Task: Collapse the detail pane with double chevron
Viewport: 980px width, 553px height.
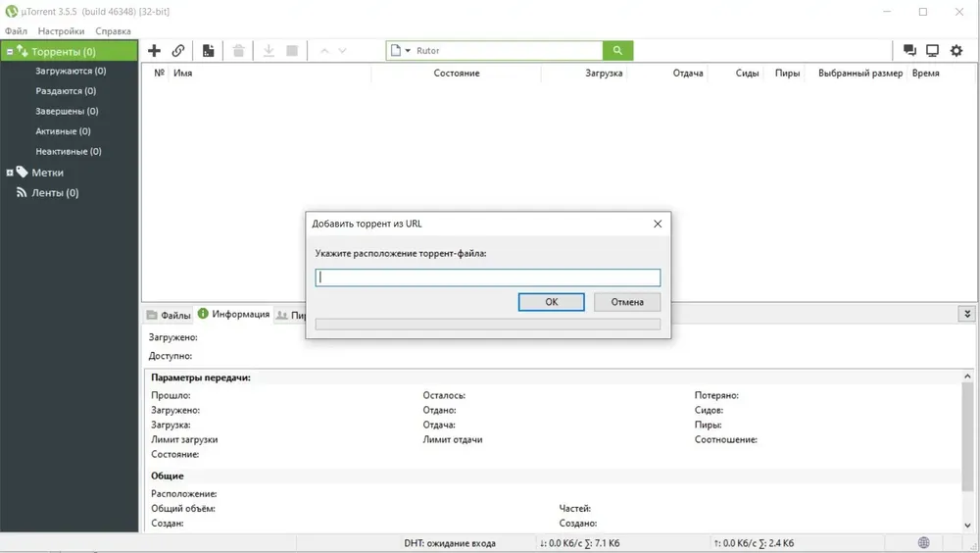Action: click(x=967, y=314)
